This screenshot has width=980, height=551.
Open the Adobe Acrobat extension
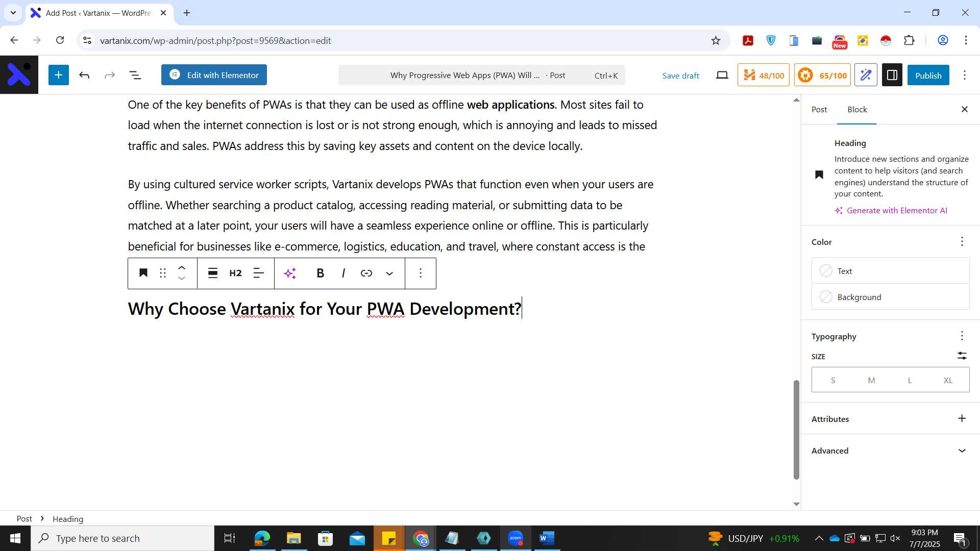748,40
